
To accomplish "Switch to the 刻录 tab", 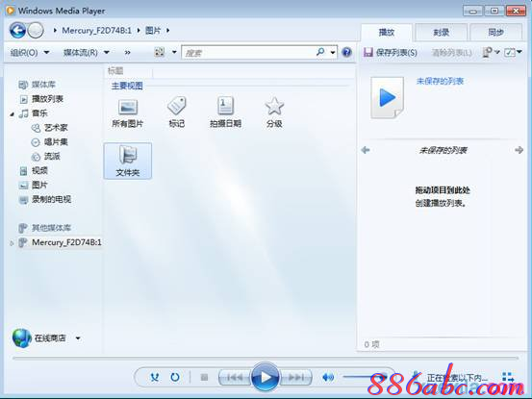I will pos(441,33).
